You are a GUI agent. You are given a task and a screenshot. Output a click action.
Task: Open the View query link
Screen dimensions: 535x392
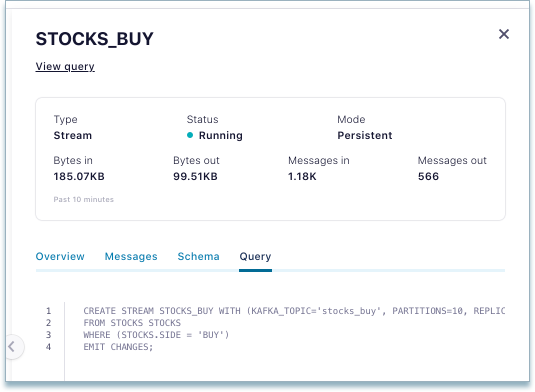click(x=64, y=66)
